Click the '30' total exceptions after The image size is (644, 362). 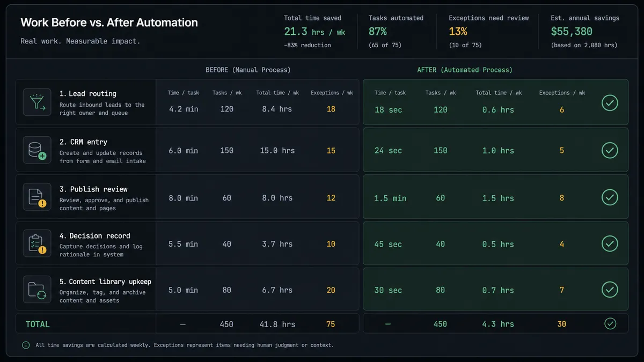[x=562, y=324]
